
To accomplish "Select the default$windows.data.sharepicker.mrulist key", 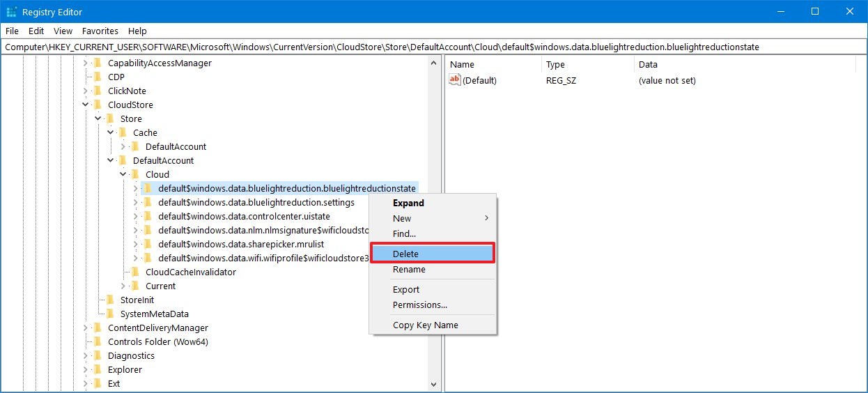I will [241, 244].
